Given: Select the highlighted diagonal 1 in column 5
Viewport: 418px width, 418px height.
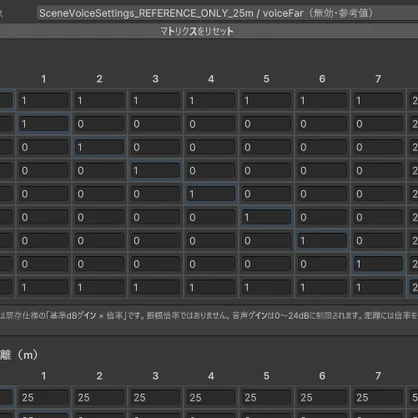Looking at the screenshot, I should point(266,217).
